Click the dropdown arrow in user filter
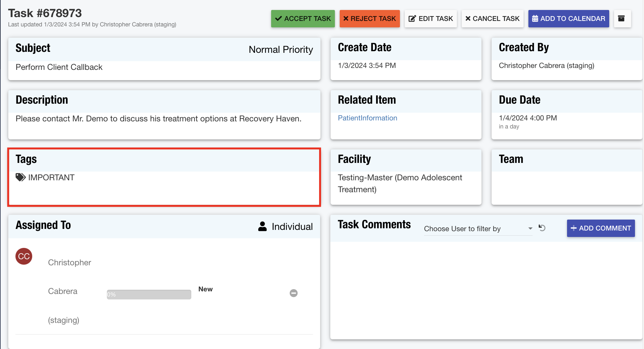The width and height of the screenshot is (644, 349). point(530,229)
